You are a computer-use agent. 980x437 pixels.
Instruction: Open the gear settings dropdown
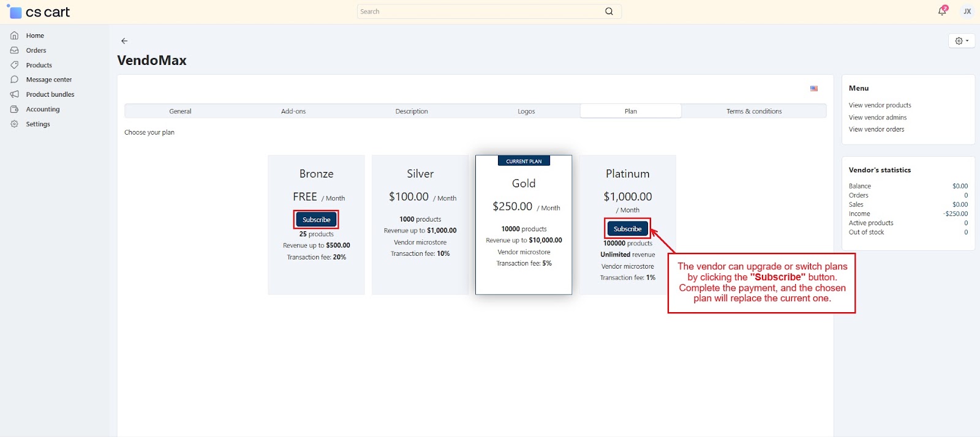pyautogui.click(x=962, y=41)
